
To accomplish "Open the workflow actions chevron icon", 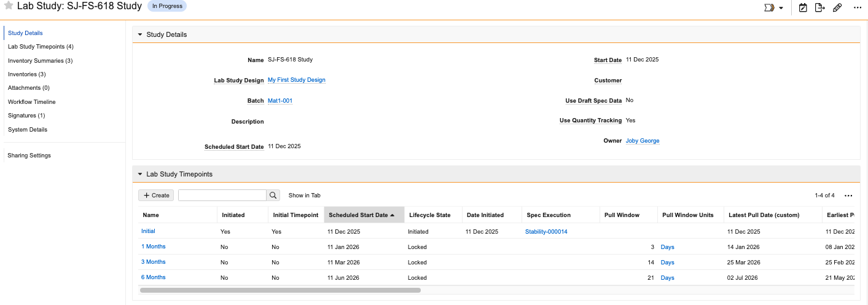I will [768, 8].
